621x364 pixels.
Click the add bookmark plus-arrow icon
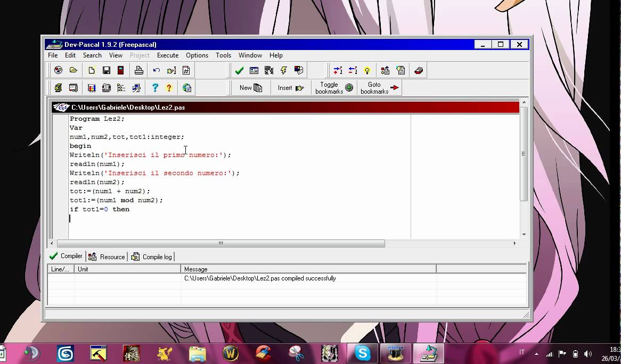coord(338,70)
